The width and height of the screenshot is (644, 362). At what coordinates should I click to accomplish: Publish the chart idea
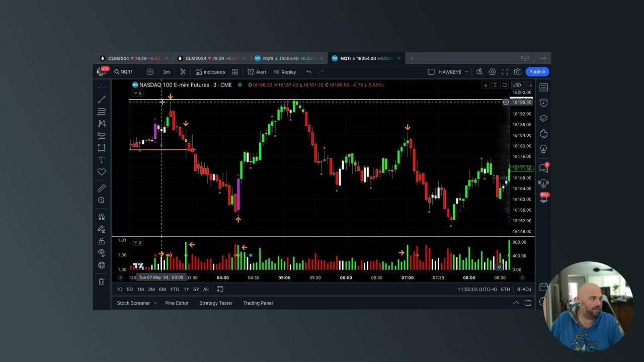[537, 72]
